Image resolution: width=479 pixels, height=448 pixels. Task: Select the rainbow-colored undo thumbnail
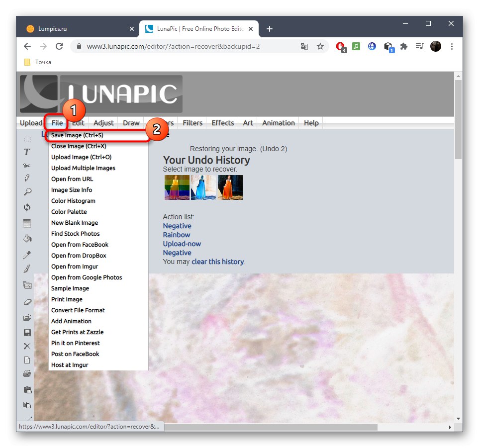[x=177, y=187]
